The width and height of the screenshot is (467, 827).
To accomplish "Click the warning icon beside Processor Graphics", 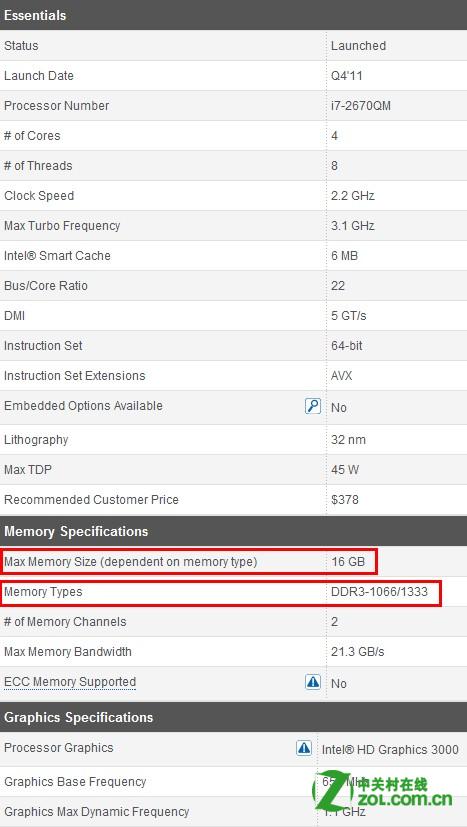I will 304,747.
